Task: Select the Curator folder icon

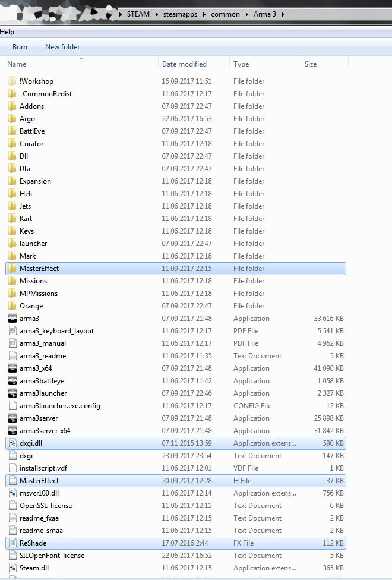Action: (12, 144)
